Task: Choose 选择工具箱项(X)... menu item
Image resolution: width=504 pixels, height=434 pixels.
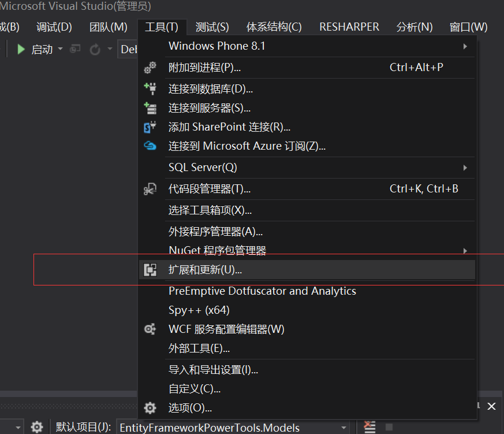Action: pos(307,210)
